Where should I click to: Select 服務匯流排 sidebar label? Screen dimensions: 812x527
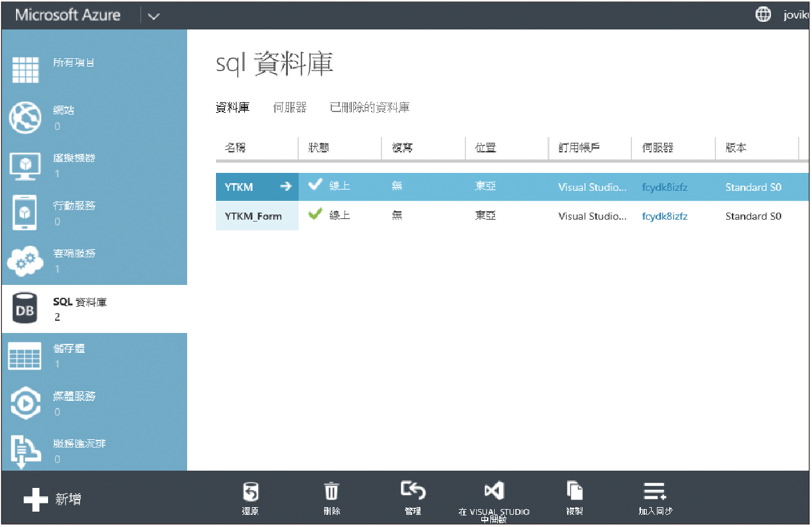tap(79, 444)
